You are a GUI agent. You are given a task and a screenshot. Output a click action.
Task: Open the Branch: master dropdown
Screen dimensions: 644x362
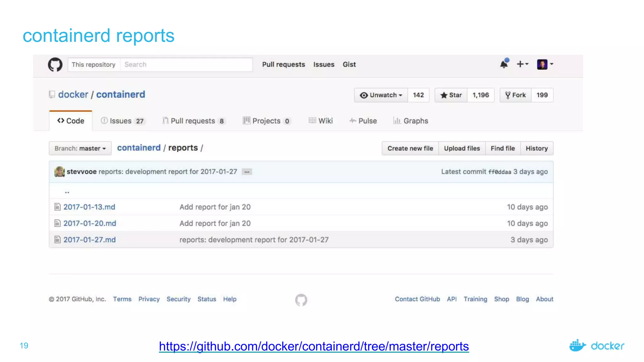(80, 148)
